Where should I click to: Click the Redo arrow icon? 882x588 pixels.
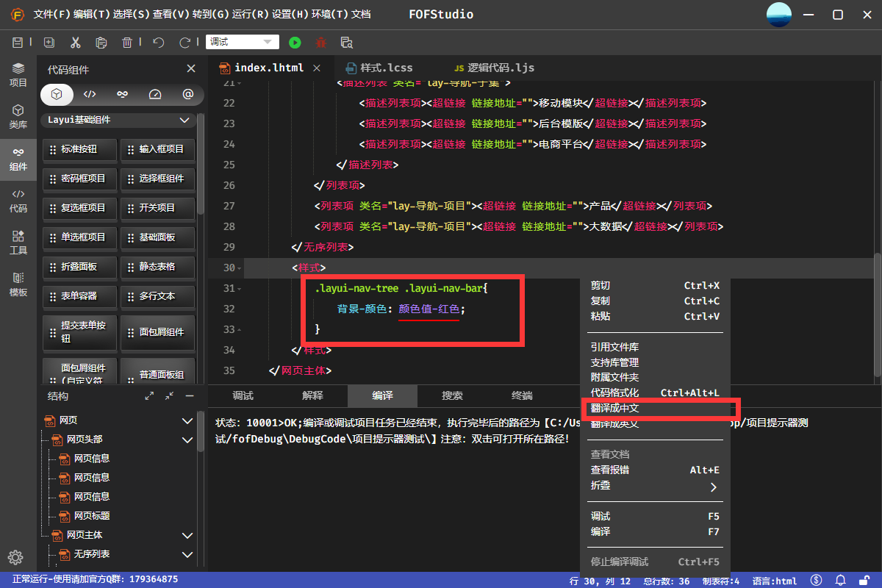tap(184, 43)
